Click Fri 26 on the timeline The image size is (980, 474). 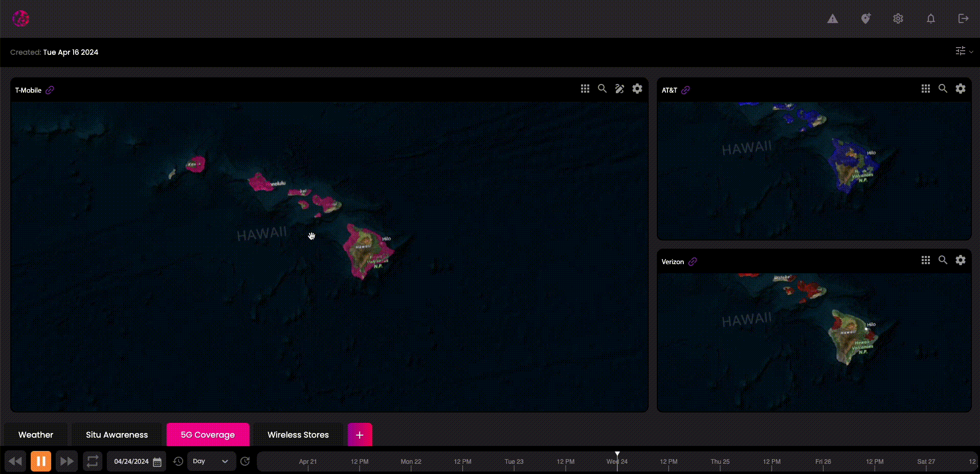point(823,461)
